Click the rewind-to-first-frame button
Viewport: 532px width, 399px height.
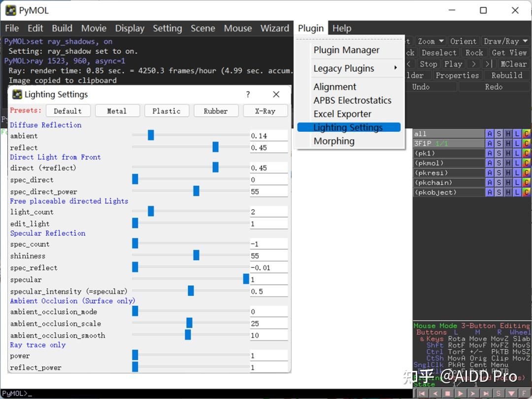click(422, 393)
